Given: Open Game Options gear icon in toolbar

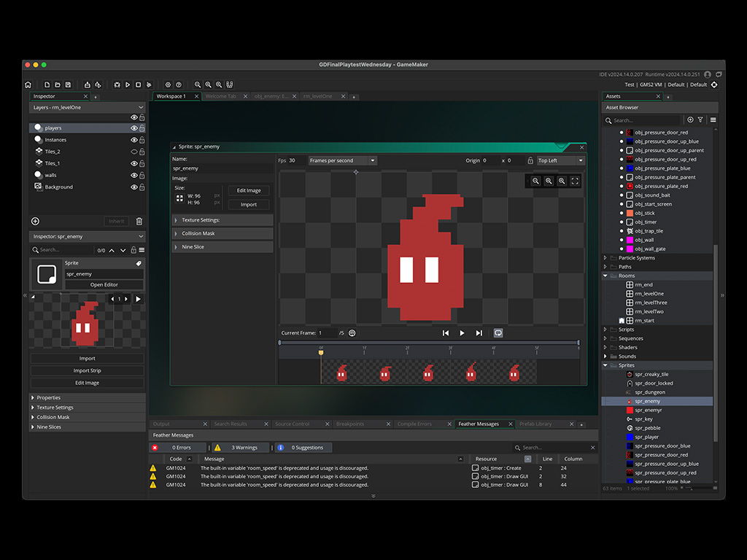Looking at the screenshot, I should 168,85.
